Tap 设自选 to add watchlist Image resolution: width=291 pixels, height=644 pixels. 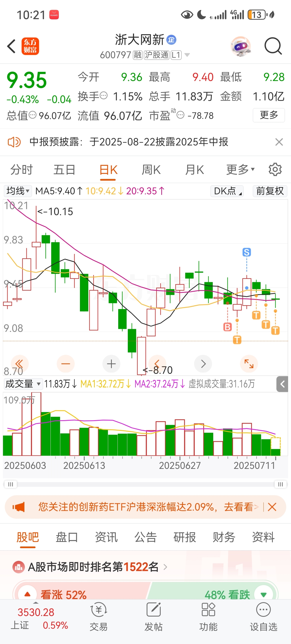click(x=263, y=616)
